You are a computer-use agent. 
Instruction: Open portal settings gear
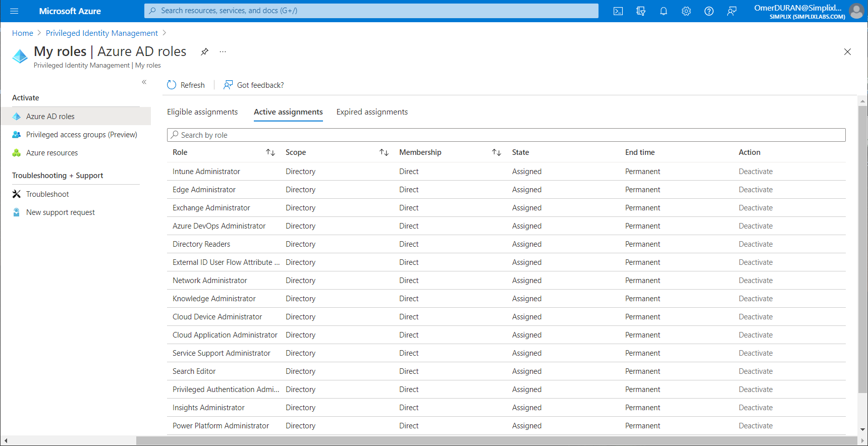(686, 11)
